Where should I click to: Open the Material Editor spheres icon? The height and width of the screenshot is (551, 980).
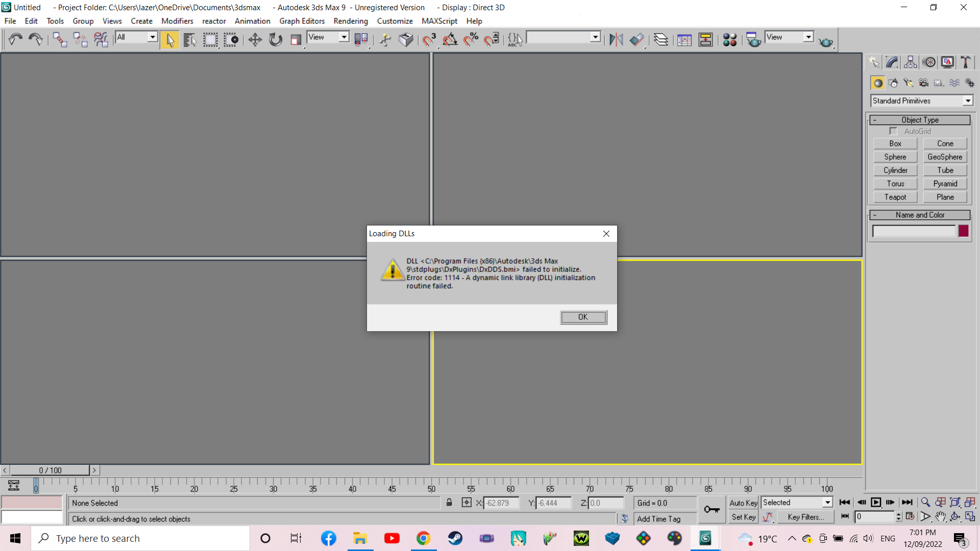[x=730, y=39]
